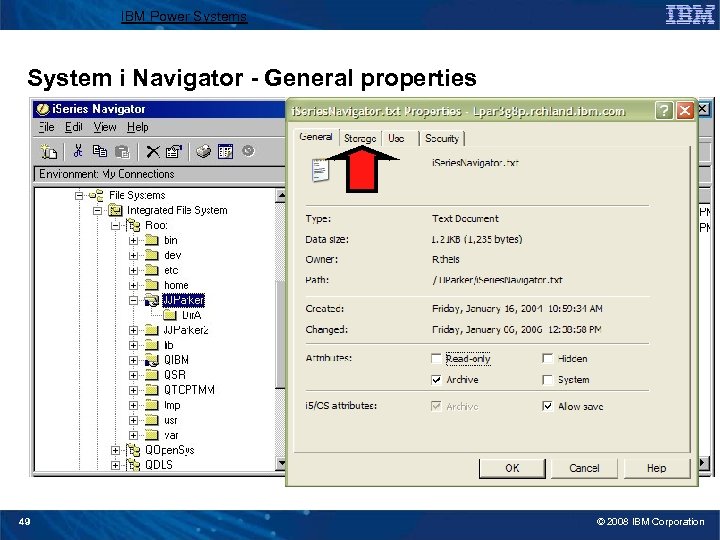Click the OK button

(512, 468)
